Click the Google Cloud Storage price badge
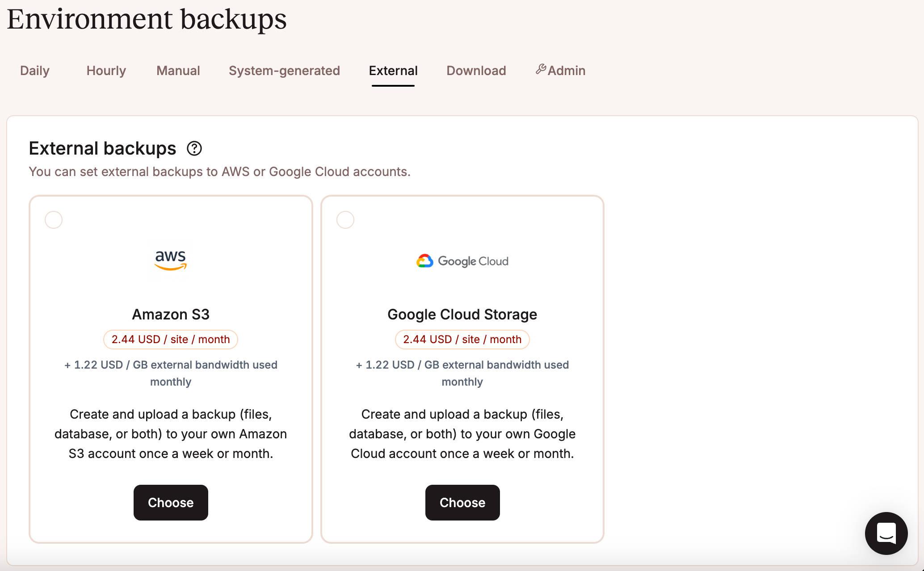The image size is (924, 571). tap(462, 340)
